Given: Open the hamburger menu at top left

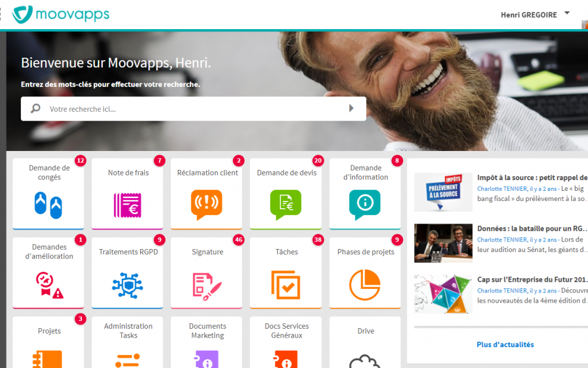Looking at the screenshot, I should click(x=1, y=14).
